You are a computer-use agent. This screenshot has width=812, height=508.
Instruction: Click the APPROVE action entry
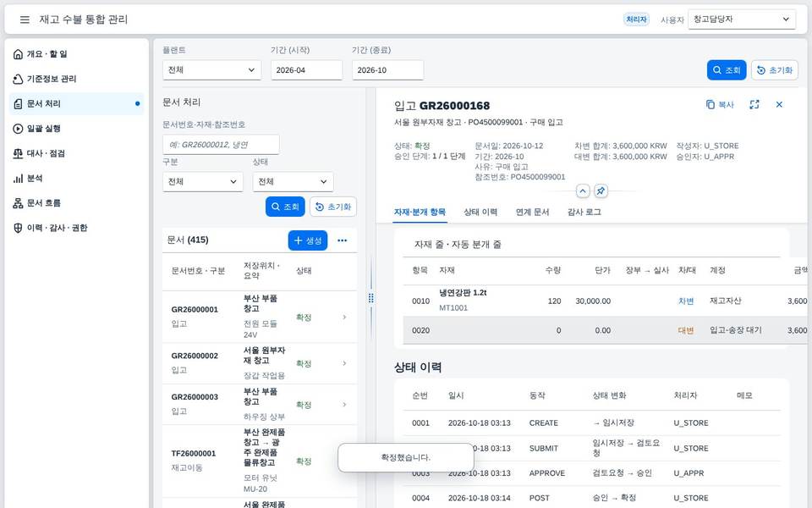click(x=547, y=473)
